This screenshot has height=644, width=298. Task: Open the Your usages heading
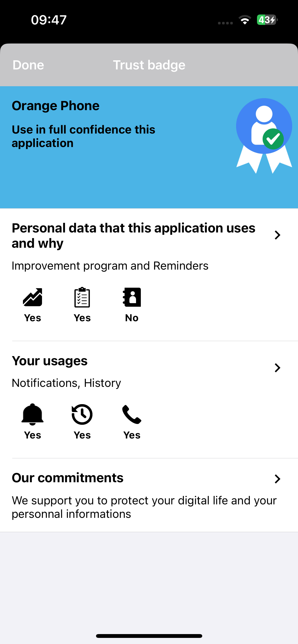pyautogui.click(x=50, y=361)
